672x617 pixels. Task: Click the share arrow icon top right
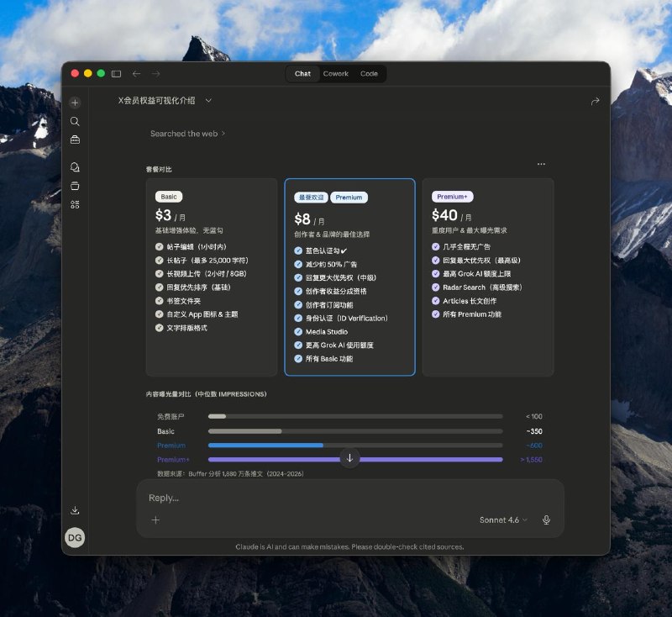pyautogui.click(x=595, y=101)
